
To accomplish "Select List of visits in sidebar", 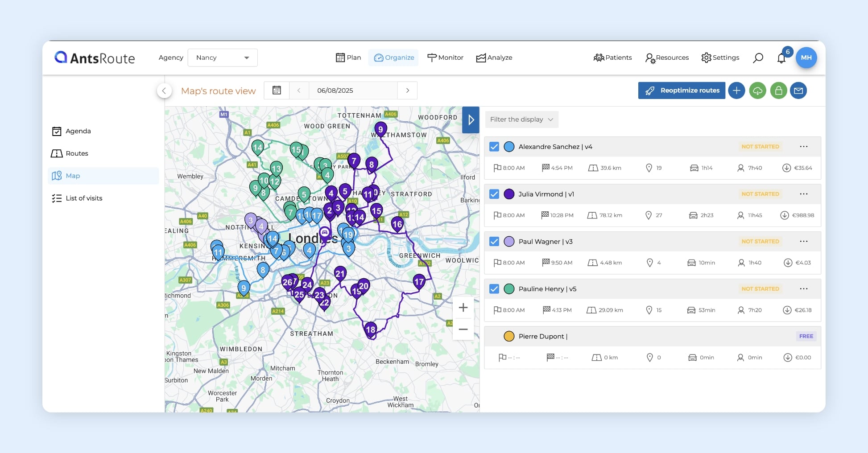I will [103, 198].
